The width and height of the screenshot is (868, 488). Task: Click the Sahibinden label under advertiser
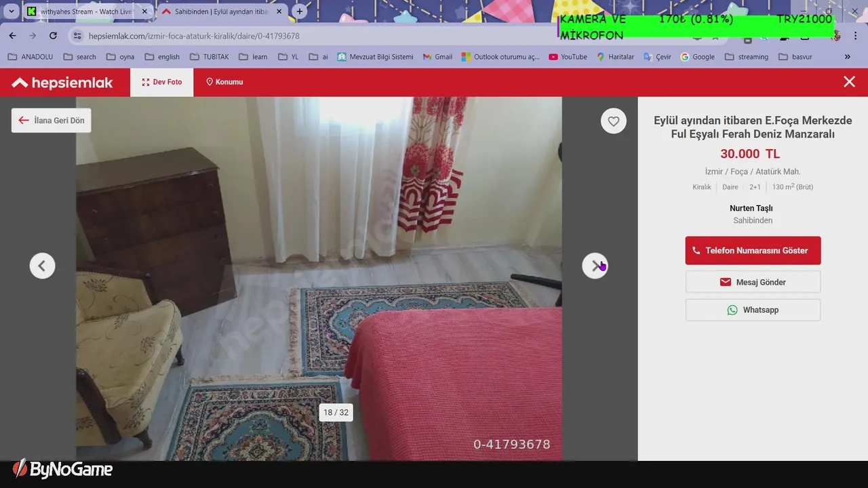pos(753,220)
